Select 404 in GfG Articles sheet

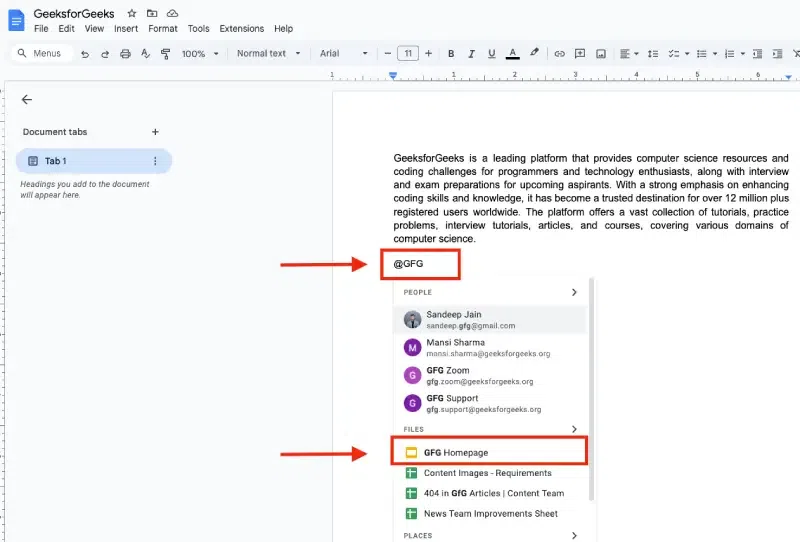[490, 494]
